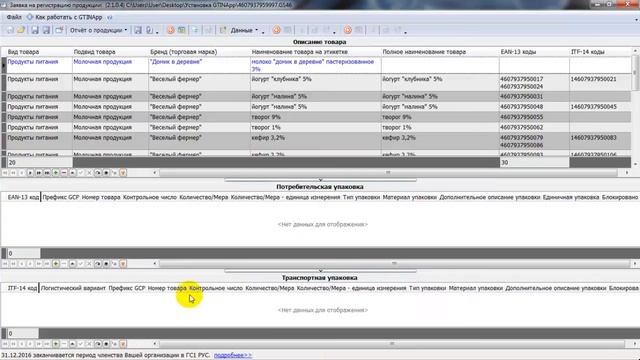Select ITF-14 cell 14607937950045
This screenshot has height=360, width=640.
click(x=600, y=107)
